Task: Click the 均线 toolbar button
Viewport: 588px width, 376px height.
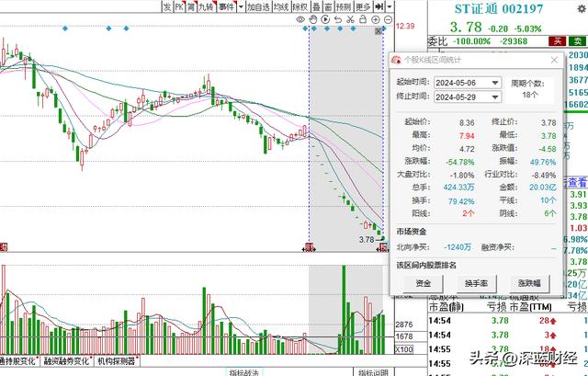Action: click(x=281, y=6)
